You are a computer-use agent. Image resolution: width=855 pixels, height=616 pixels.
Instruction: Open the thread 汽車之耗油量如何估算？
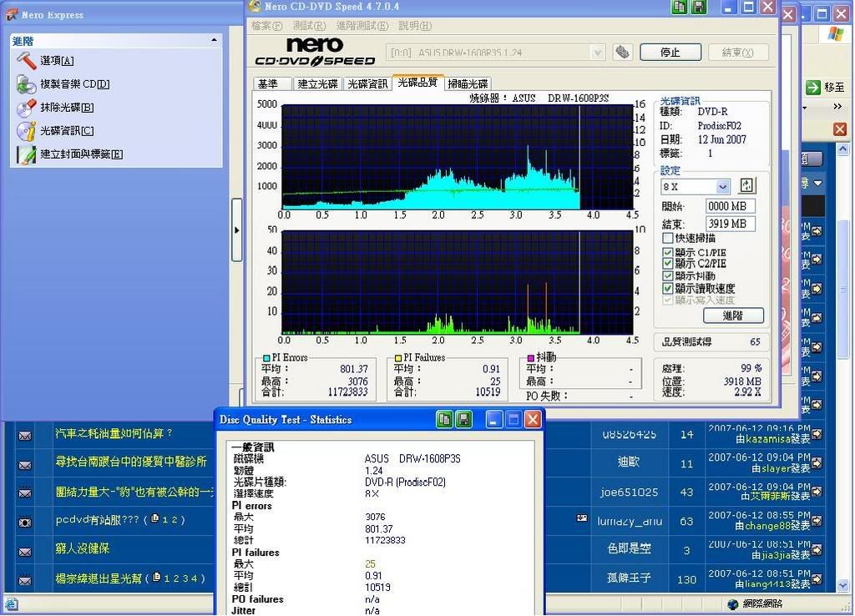click(x=114, y=433)
